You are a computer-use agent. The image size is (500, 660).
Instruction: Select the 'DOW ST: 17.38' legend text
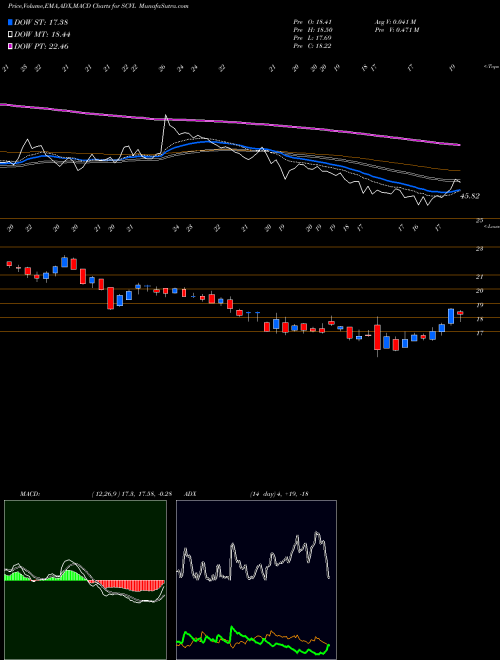(41, 22)
